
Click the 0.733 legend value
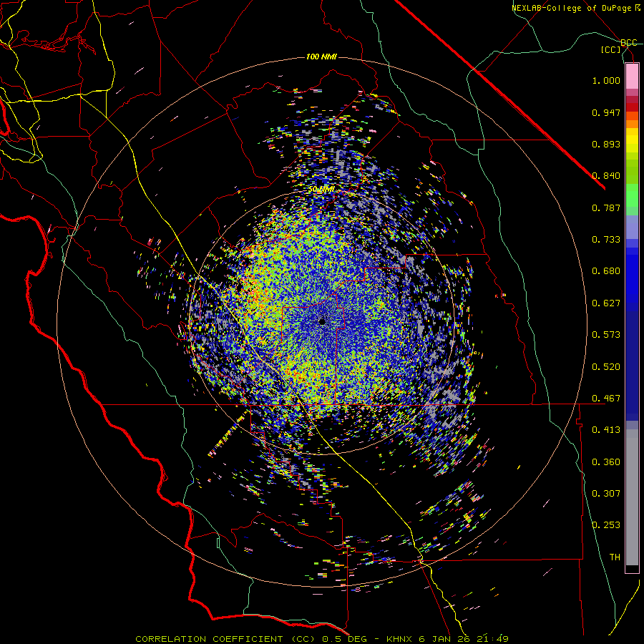point(606,240)
